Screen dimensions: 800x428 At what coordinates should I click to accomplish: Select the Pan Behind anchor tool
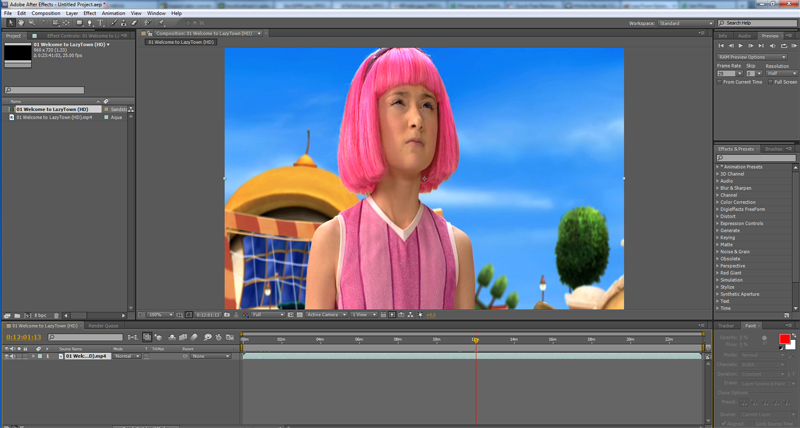click(x=66, y=23)
